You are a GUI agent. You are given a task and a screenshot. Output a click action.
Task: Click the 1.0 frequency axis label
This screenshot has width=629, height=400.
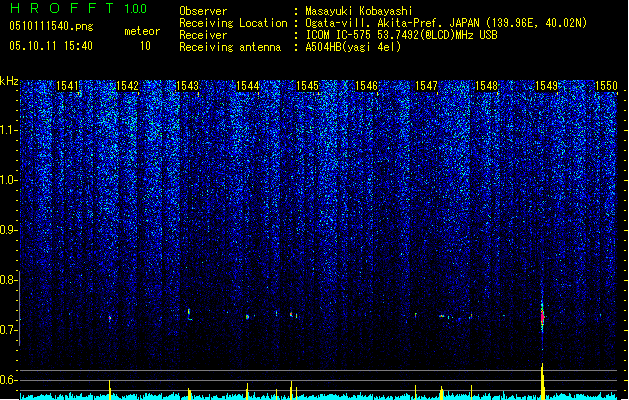point(8,181)
